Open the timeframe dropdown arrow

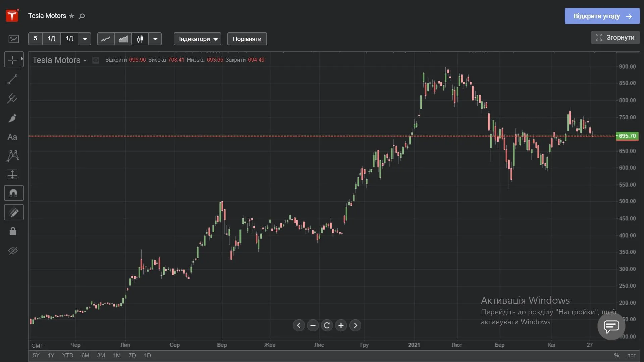[x=85, y=39]
